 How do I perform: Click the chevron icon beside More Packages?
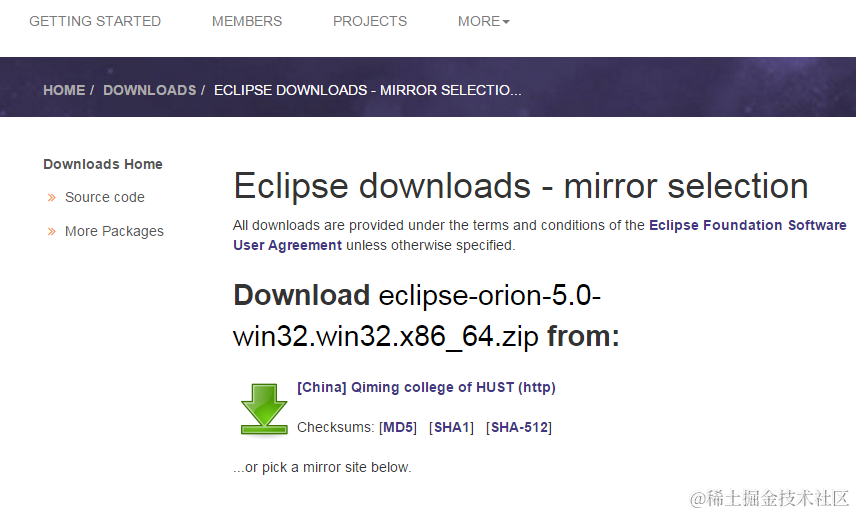(51, 232)
